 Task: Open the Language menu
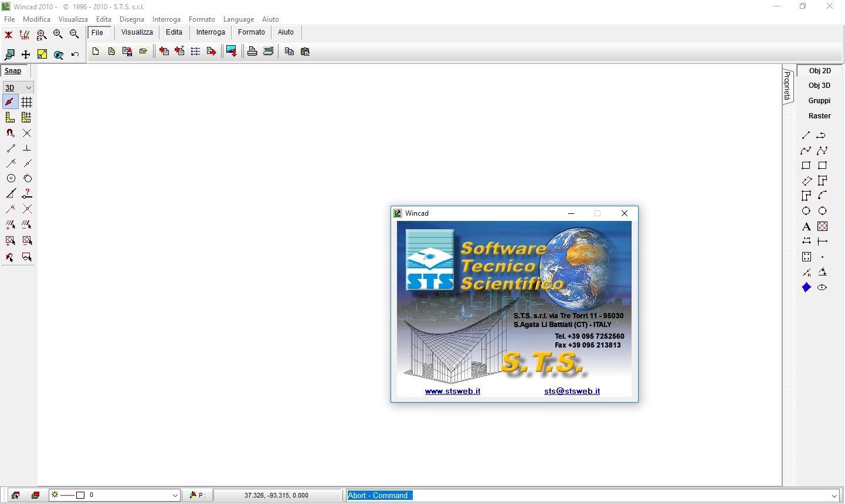[x=239, y=19]
